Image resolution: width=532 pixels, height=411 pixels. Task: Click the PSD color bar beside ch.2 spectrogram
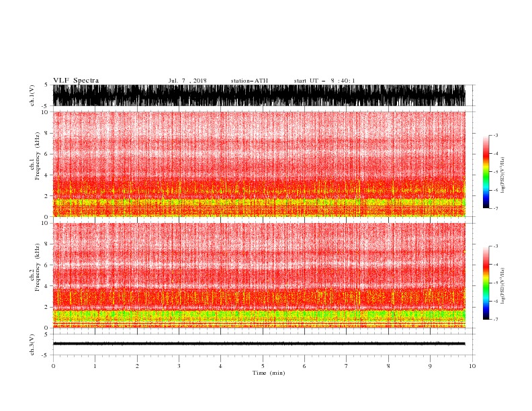point(486,283)
